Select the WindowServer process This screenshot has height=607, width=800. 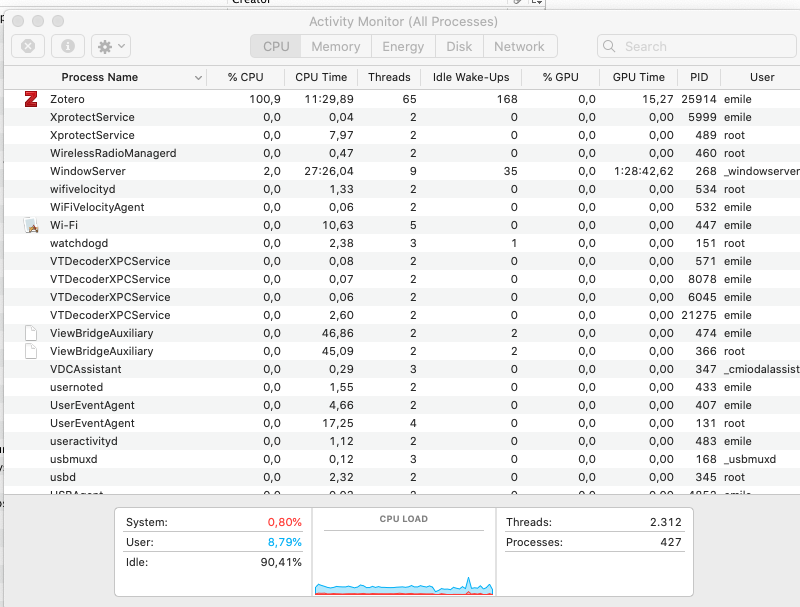(x=402, y=171)
